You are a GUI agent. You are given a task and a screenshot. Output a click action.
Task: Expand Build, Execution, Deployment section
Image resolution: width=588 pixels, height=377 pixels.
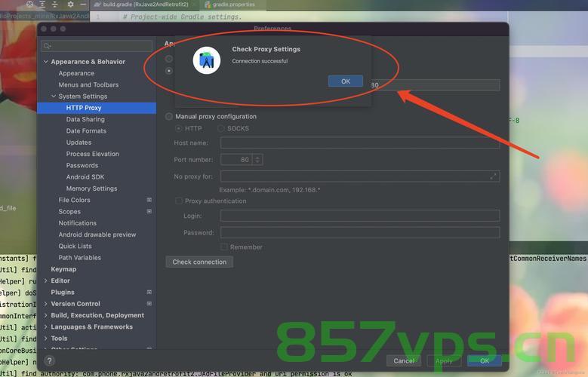pos(46,315)
